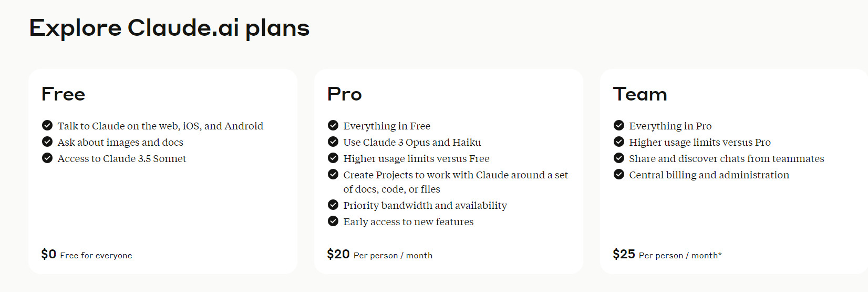Click the '$20 Per person / month' price

click(x=379, y=255)
